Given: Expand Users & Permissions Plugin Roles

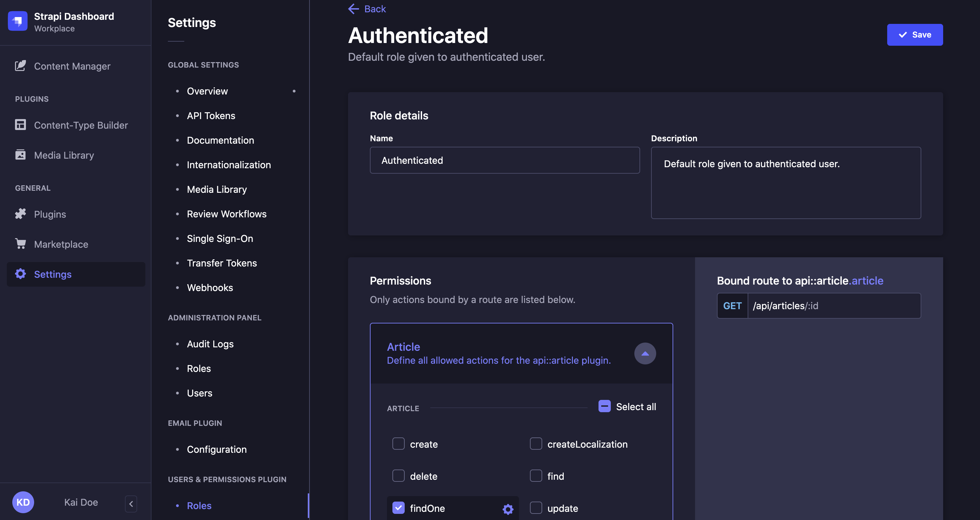Looking at the screenshot, I should point(200,504).
